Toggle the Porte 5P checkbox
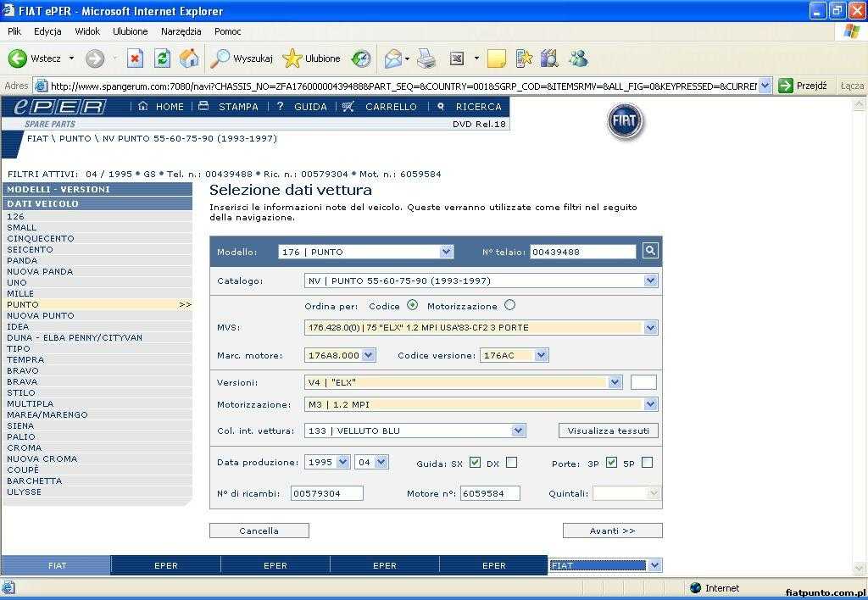Screen dimensions: 868x600 pos(647,462)
